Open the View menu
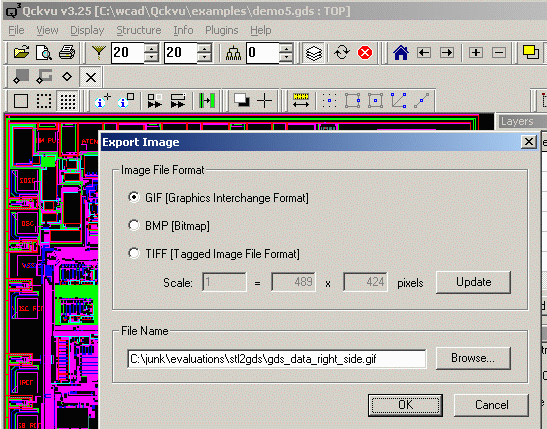 click(x=47, y=30)
